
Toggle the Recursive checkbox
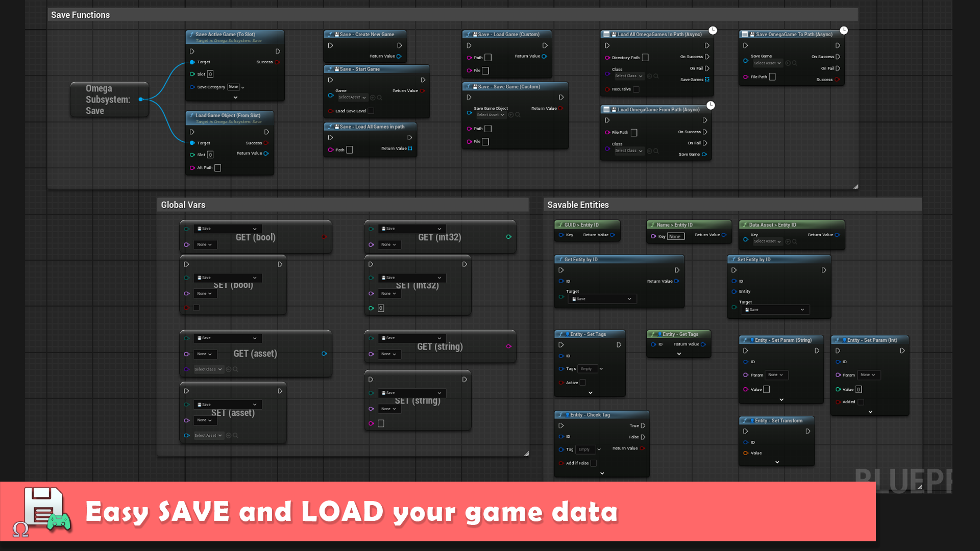[x=636, y=89]
